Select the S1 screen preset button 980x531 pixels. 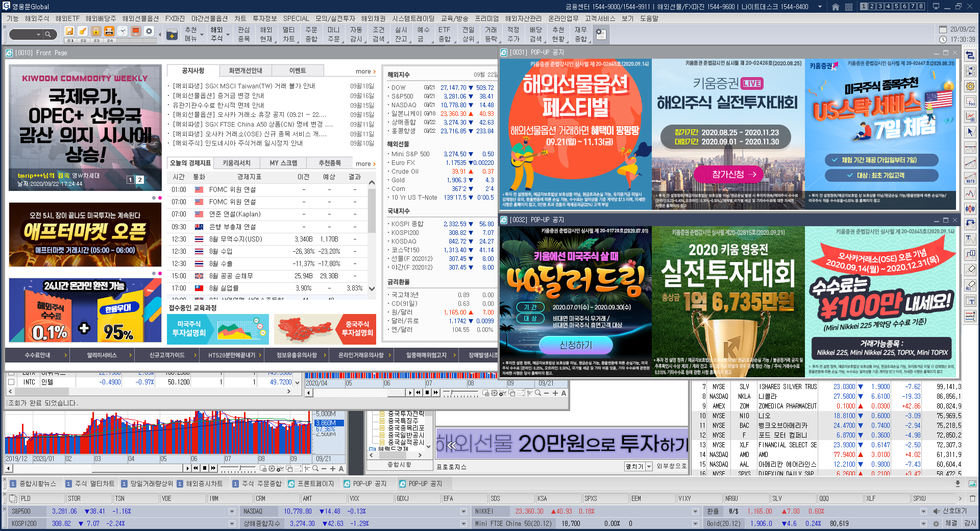point(70,40)
